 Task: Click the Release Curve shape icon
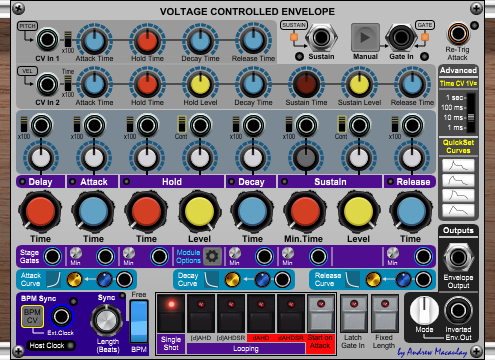[353, 279]
